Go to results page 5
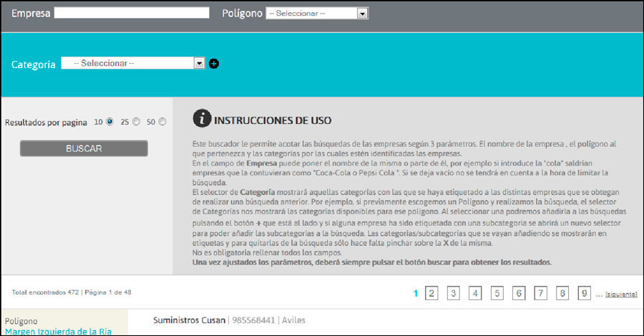 click(x=497, y=293)
